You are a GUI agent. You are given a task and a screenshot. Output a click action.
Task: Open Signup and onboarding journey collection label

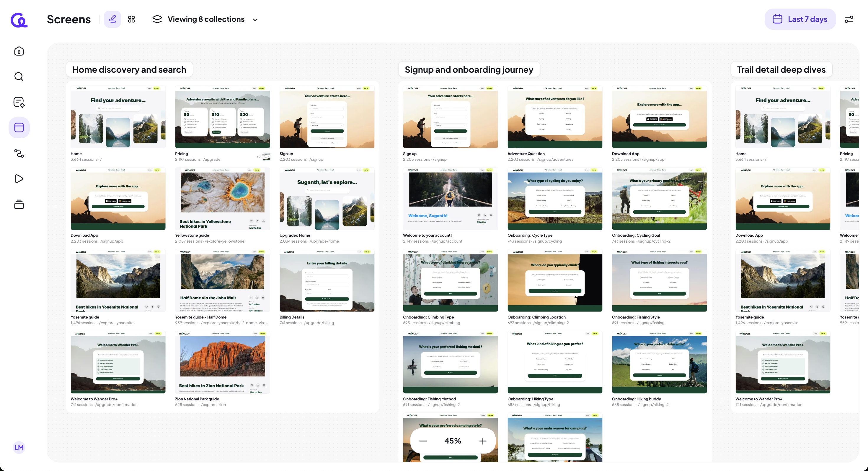click(x=469, y=69)
